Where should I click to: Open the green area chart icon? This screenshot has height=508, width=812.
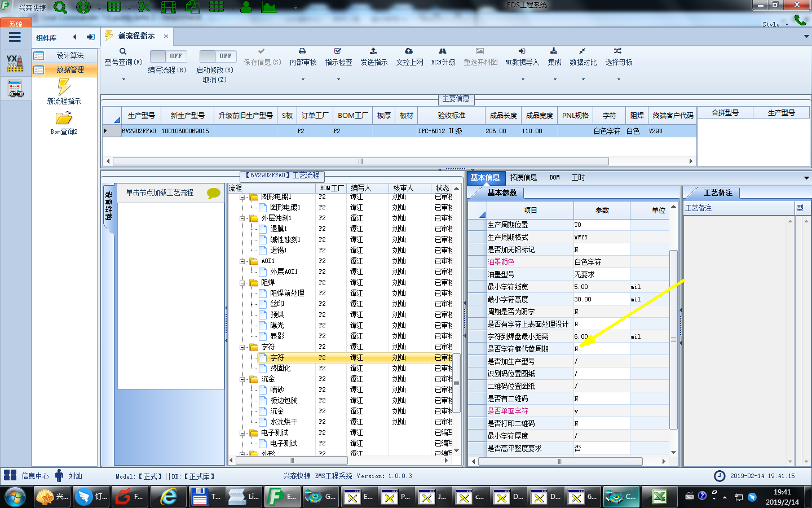pyautogui.click(x=269, y=7)
